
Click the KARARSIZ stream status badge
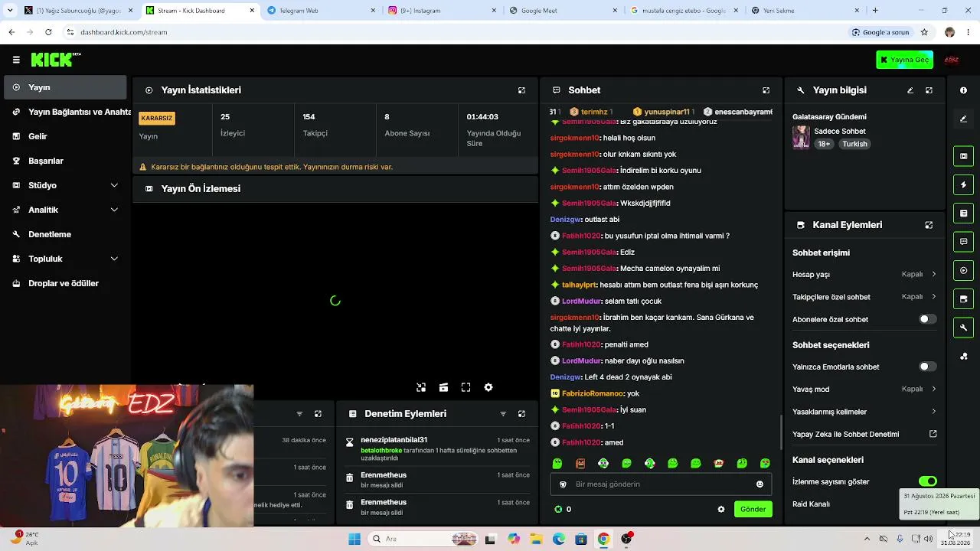pos(157,119)
